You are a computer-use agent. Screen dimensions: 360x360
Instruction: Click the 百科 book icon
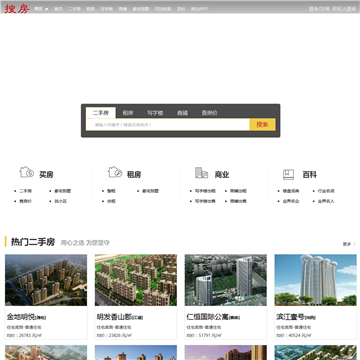pos(288,174)
